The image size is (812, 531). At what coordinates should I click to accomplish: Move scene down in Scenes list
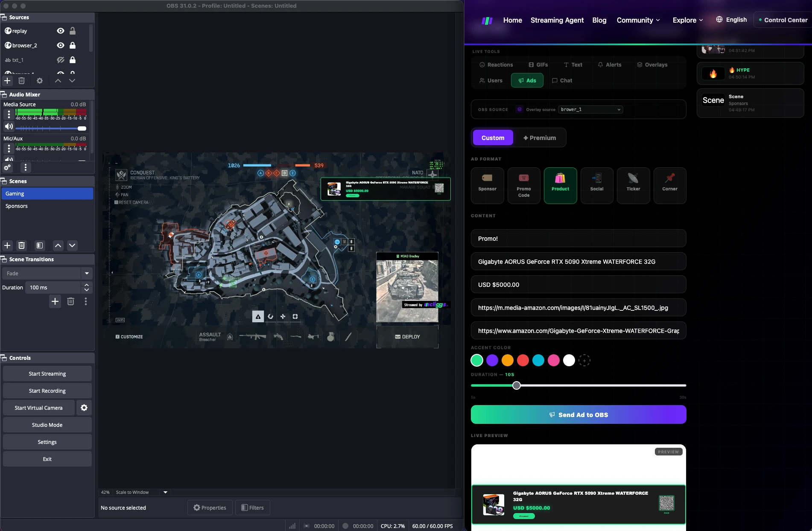[72, 245]
